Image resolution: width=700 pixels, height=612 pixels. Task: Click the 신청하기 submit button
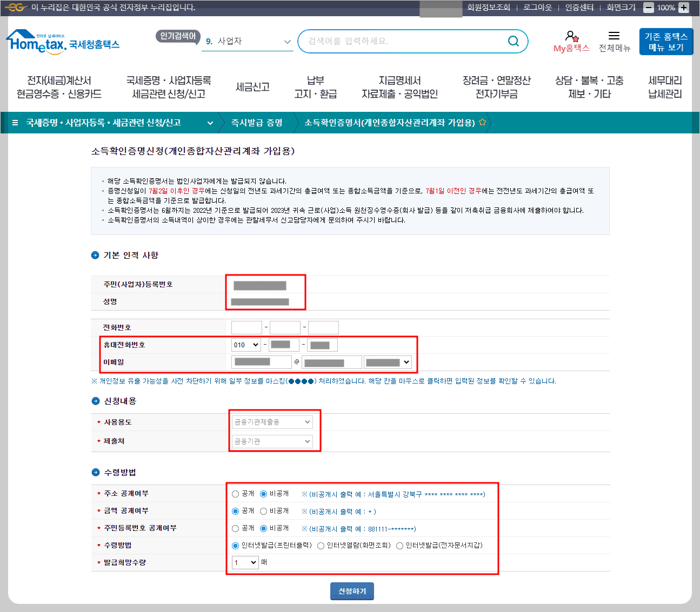click(x=351, y=591)
